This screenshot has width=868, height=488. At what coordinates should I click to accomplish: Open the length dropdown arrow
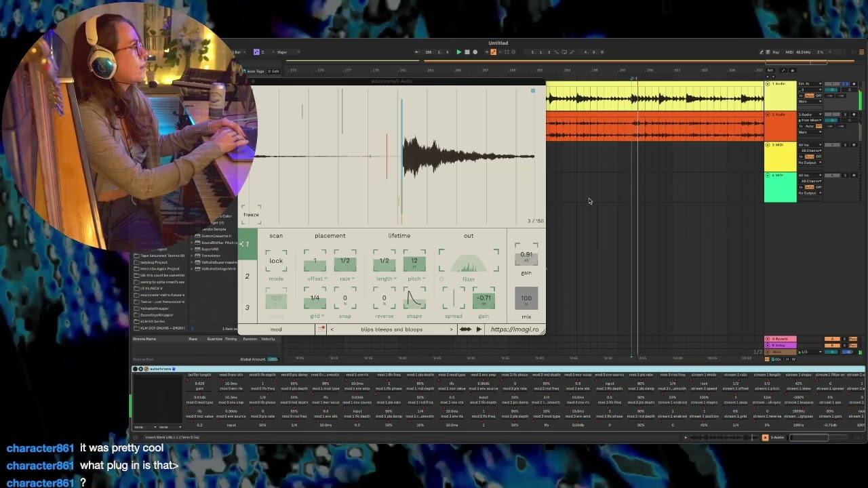coord(397,279)
